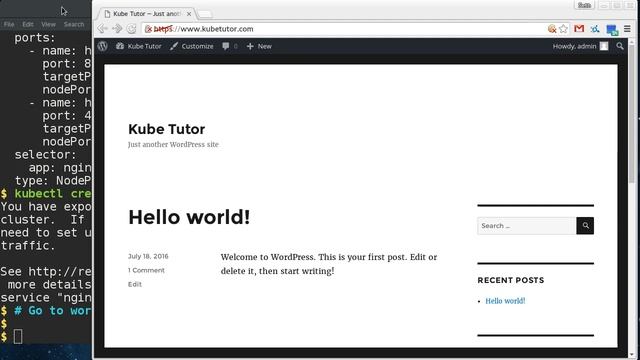Open terminal Search menu
The image size is (640, 360).
(74, 24)
